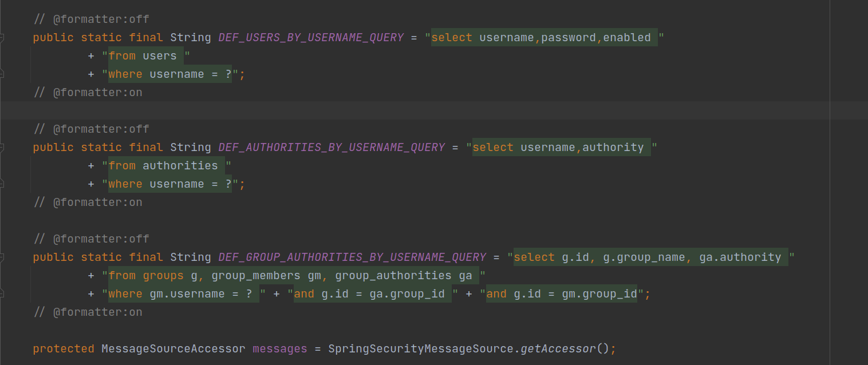868x365 pixels.
Task: Click the 'messages' field name
Action: (x=280, y=349)
